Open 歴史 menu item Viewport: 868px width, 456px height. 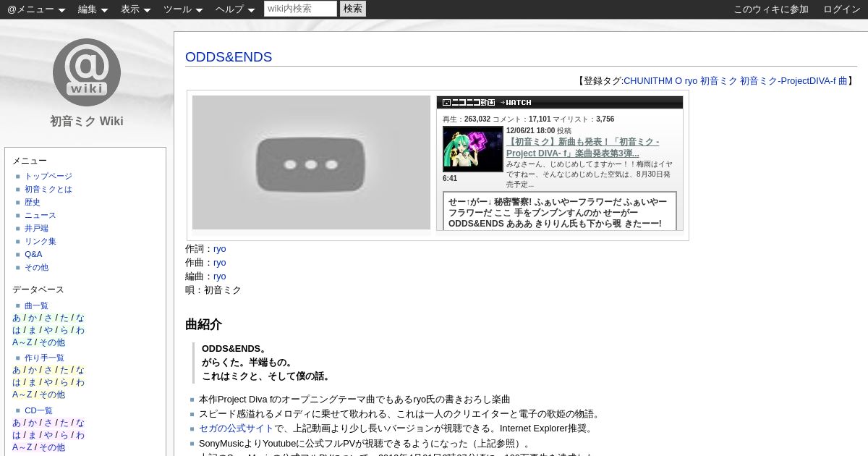[33, 202]
